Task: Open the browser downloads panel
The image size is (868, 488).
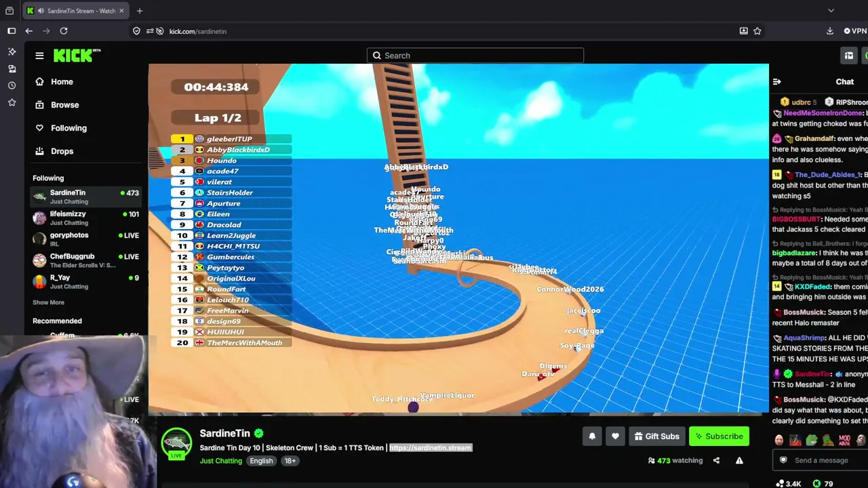Action: (830, 31)
